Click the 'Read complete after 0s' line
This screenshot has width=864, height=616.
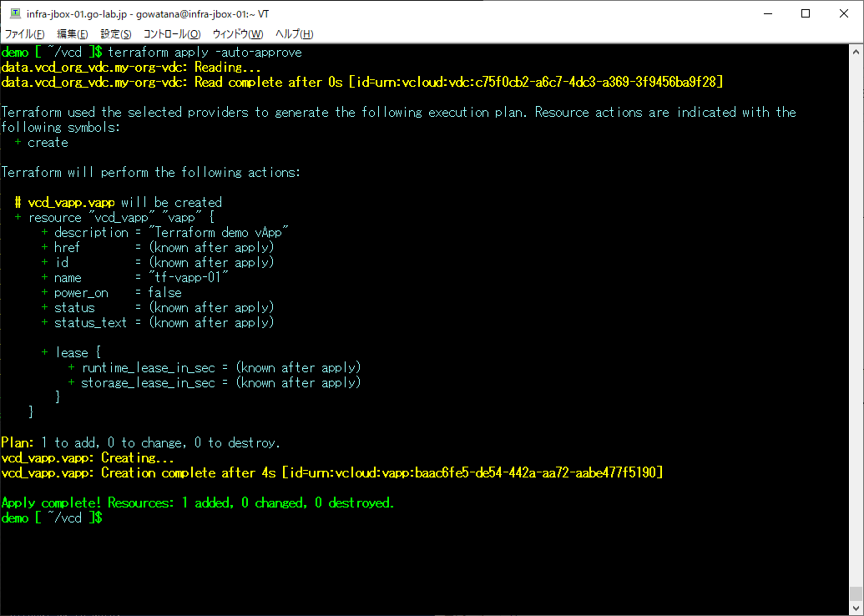(362, 82)
